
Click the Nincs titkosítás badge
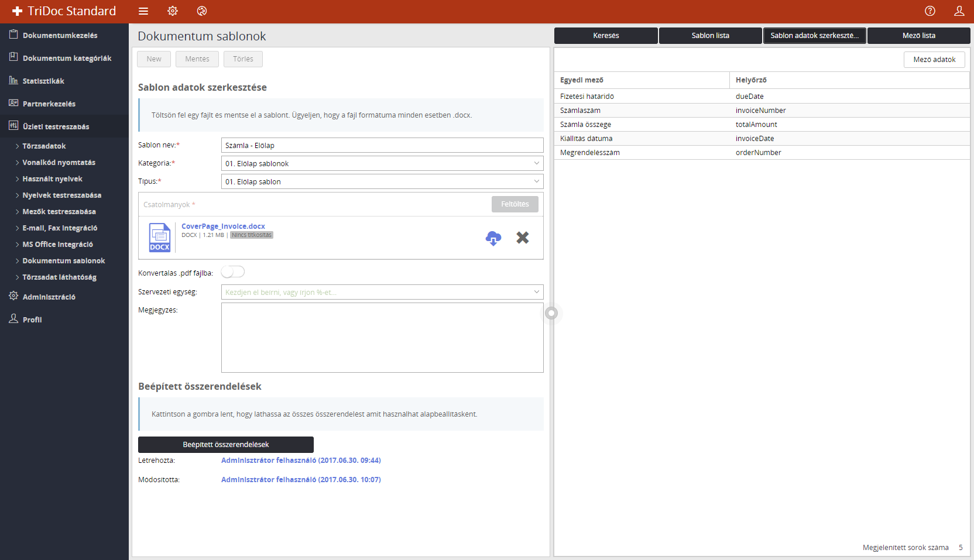(x=252, y=235)
